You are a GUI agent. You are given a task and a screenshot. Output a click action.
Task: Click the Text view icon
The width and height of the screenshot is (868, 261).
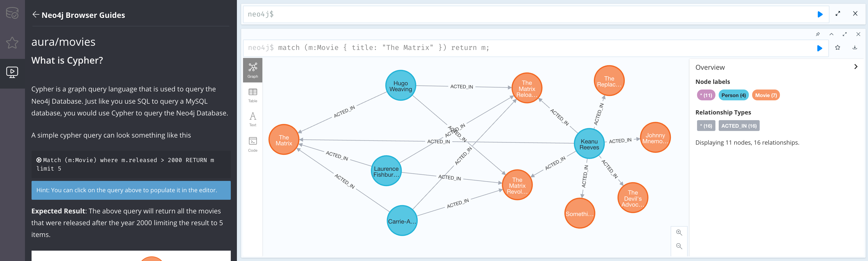pos(252,120)
